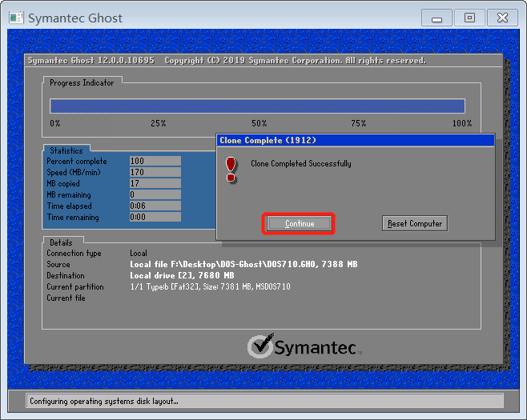This screenshot has height=420, width=527.
Task: Click the Source file path text
Action: pos(243,265)
